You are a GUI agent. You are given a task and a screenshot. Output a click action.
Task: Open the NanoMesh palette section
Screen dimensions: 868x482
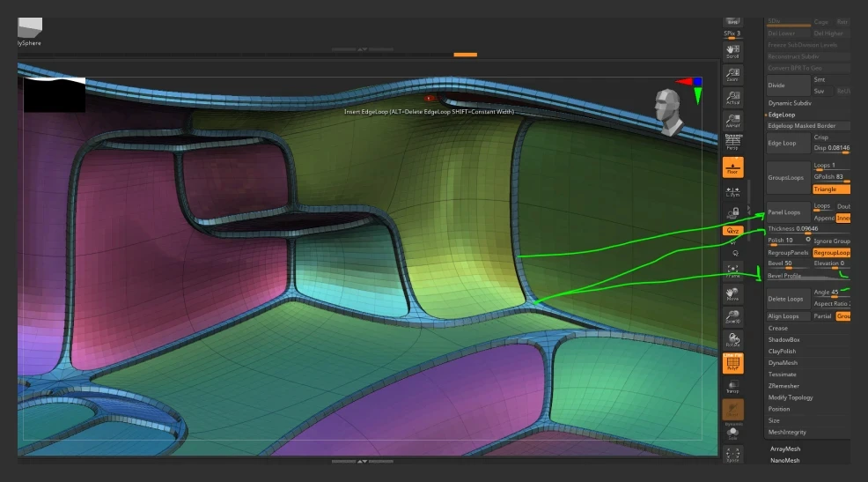point(784,460)
